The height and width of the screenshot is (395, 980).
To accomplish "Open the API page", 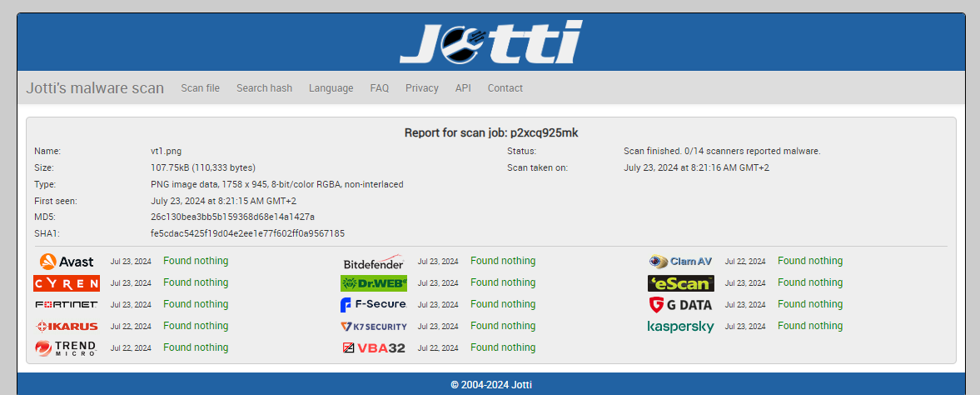I will coord(463,88).
